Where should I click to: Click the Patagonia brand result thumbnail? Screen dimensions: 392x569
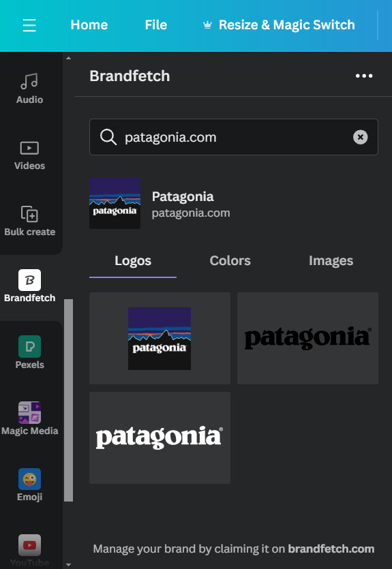pos(115,203)
